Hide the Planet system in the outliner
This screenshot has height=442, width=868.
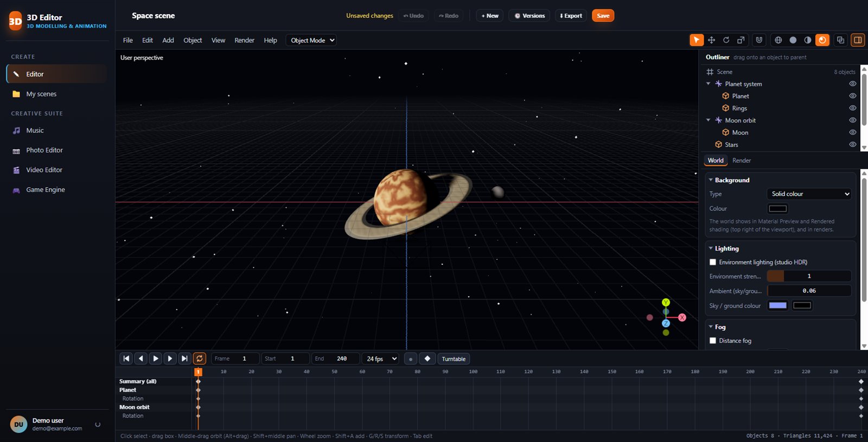point(853,84)
